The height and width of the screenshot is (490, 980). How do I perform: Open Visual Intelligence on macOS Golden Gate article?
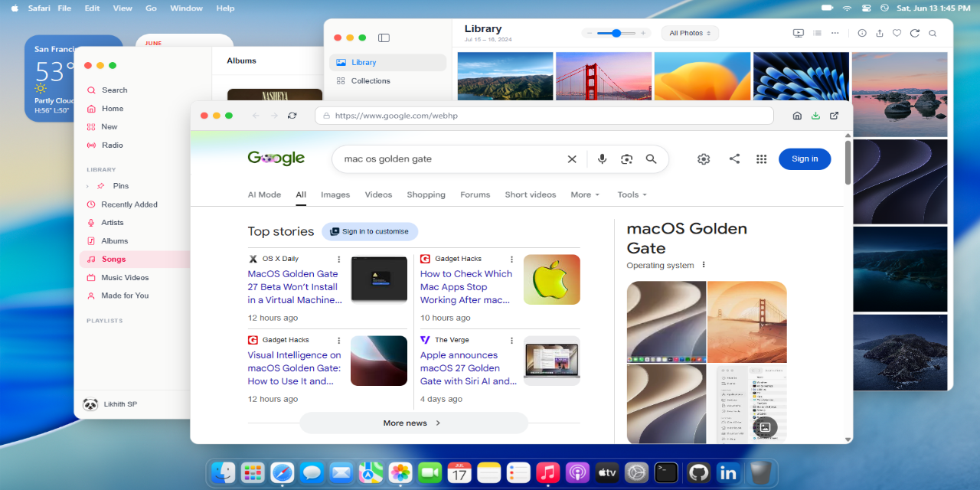(295, 368)
